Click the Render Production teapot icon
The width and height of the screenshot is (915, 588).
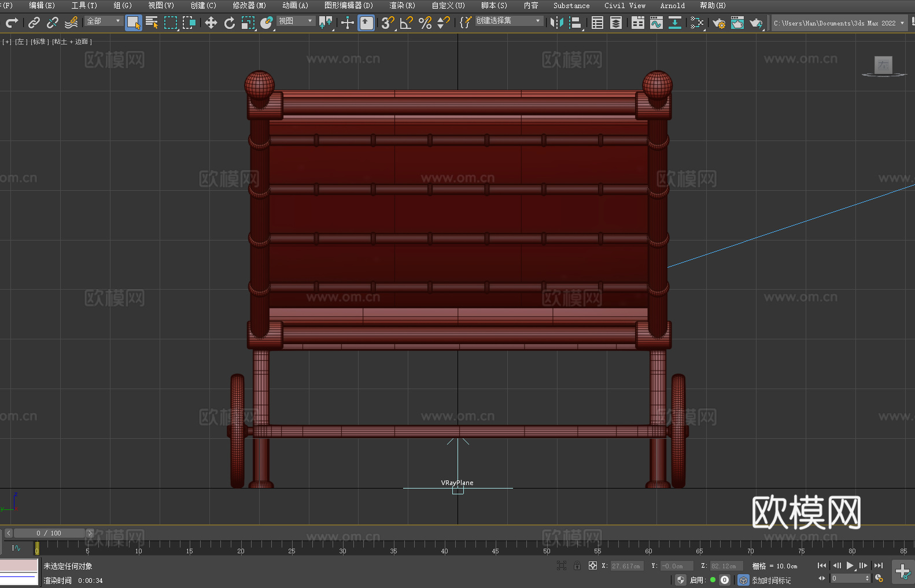point(756,23)
